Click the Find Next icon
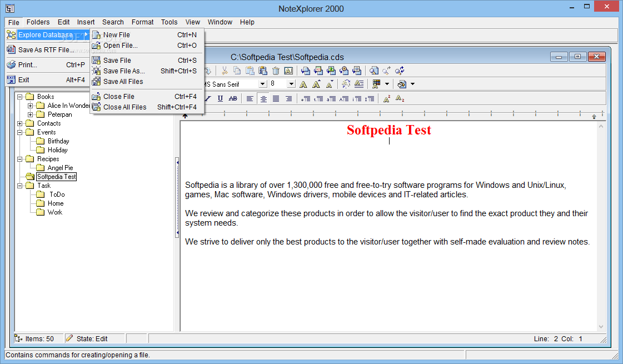Image resolution: width=623 pixels, height=364 pixels. click(x=387, y=71)
